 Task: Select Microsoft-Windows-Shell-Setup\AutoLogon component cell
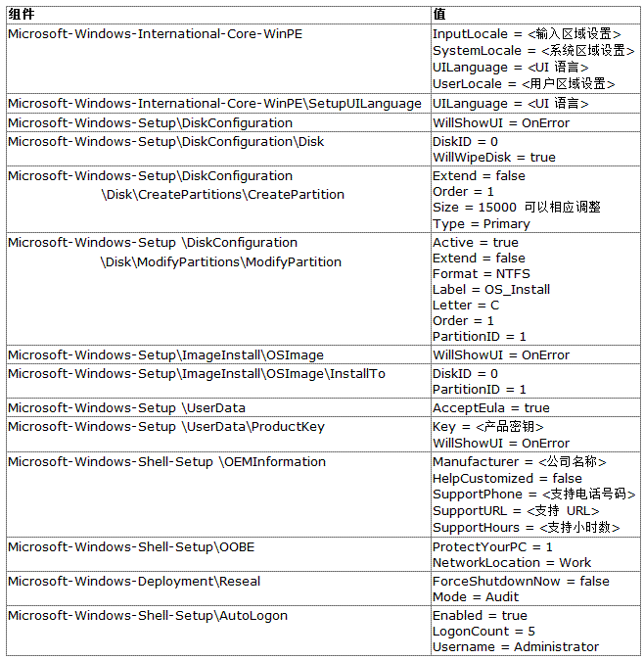pos(218,631)
